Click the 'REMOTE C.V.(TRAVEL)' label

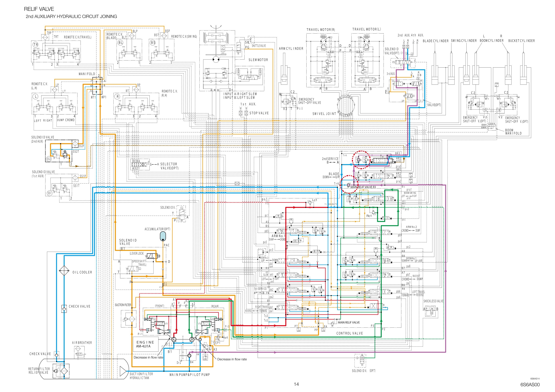point(78,37)
